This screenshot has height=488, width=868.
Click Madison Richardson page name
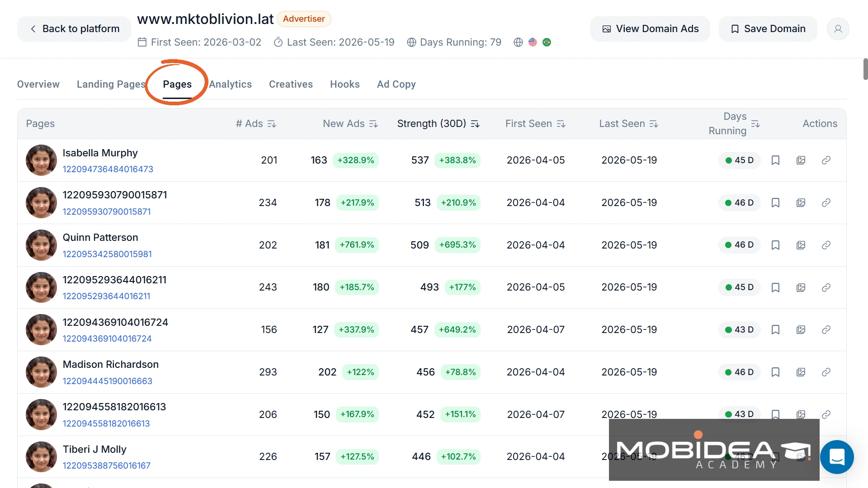tap(111, 365)
